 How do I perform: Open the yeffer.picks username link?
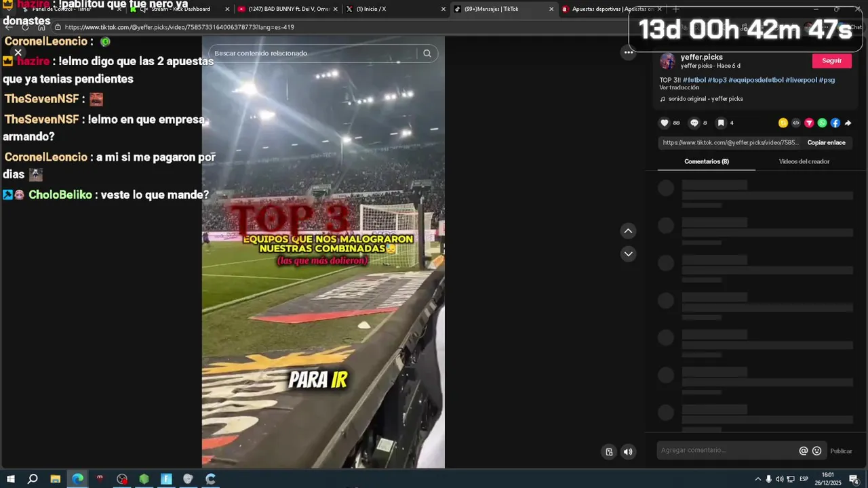tap(701, 57)
